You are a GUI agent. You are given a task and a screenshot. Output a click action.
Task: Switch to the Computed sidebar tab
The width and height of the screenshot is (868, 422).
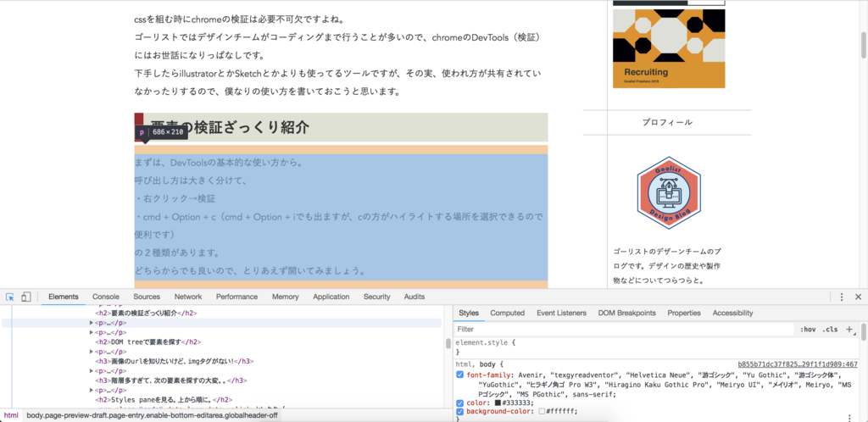pos(507,313)
